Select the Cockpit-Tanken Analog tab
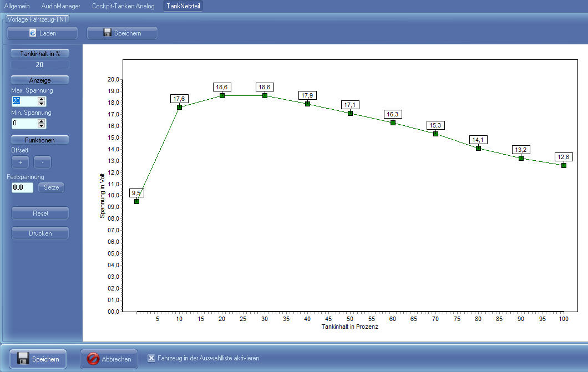The width and height of the screenshot is (588, 372). 123,6
